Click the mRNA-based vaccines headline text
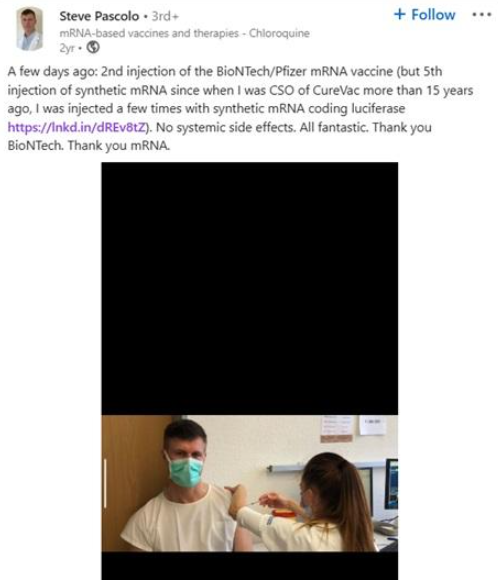 point(184,33)
